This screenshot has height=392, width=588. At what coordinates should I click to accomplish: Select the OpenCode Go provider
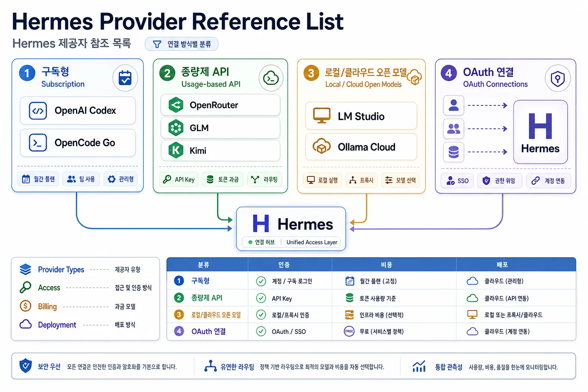(x=78, y=143)
